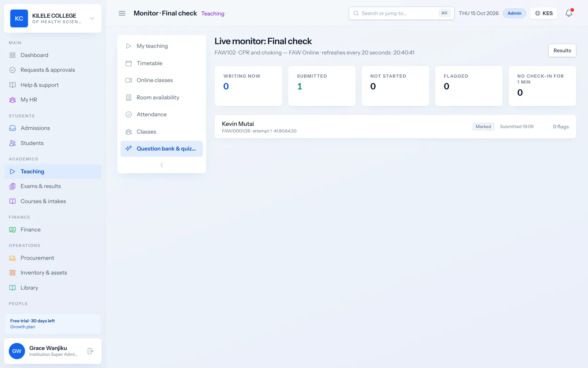The height and width of the screenshot is (368, 588).
Task: Click the Results button
Action: click(562, 50)
